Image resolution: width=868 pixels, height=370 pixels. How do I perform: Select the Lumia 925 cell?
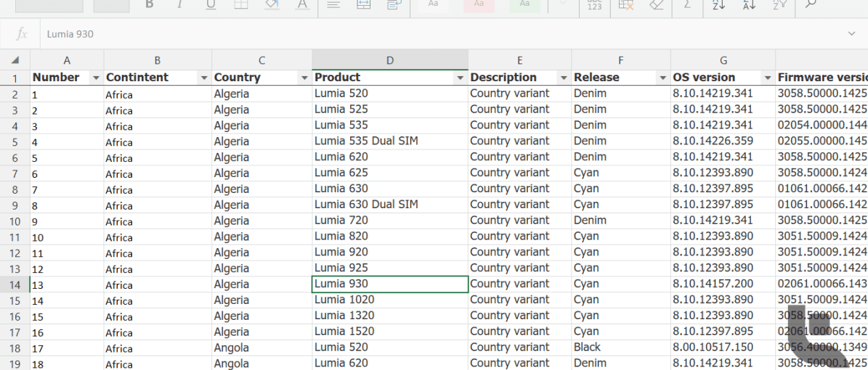coord(390,268)
